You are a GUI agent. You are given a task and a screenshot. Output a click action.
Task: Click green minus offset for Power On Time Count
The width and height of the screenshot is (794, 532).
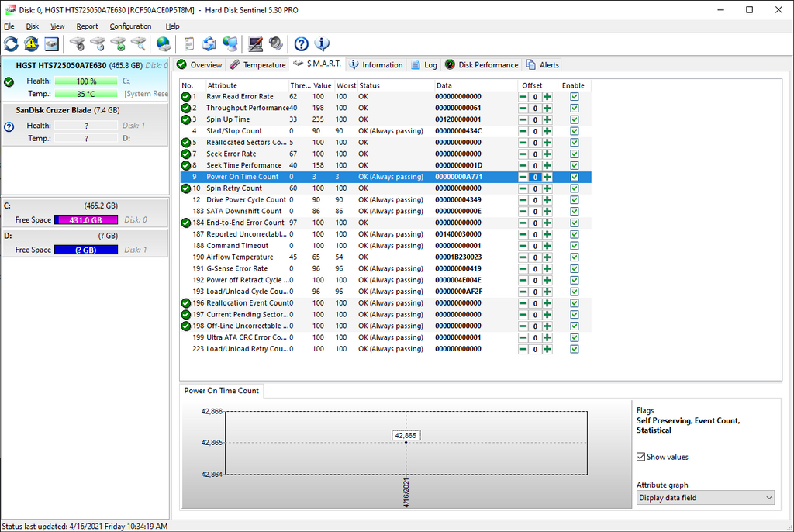(x=523, y=177)
